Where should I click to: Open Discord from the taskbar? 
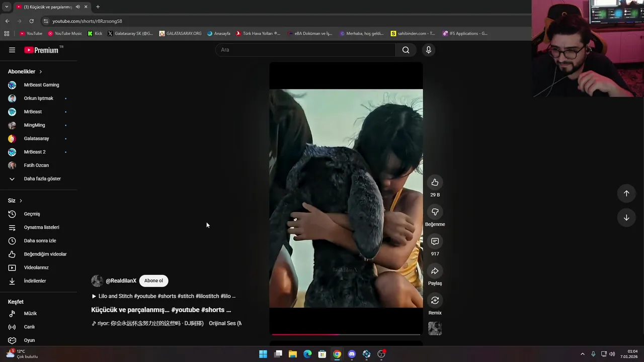coord(352,354)
